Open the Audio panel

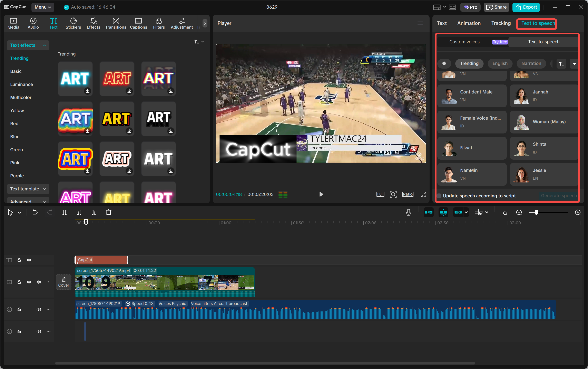(33, 23)
